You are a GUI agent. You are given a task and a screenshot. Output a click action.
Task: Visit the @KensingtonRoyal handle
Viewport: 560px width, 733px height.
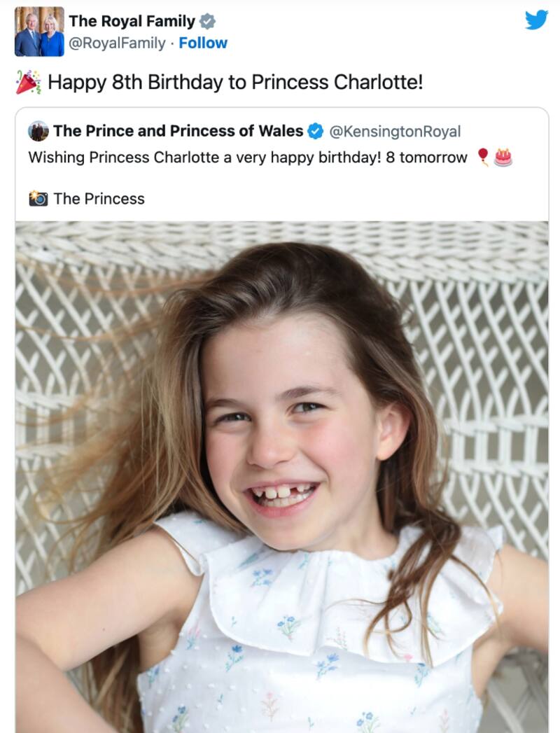pos(395,131)
